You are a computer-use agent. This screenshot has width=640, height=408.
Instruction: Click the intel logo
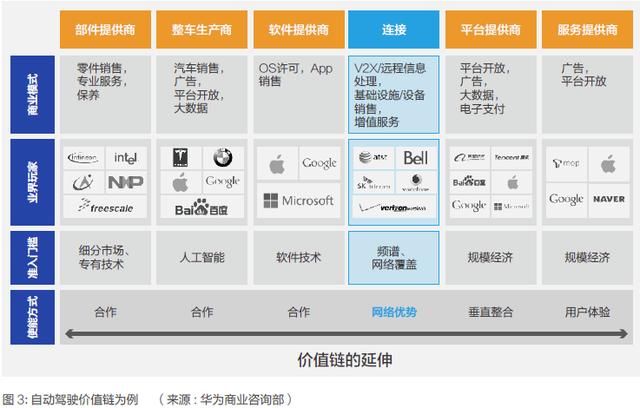(125, 158)
